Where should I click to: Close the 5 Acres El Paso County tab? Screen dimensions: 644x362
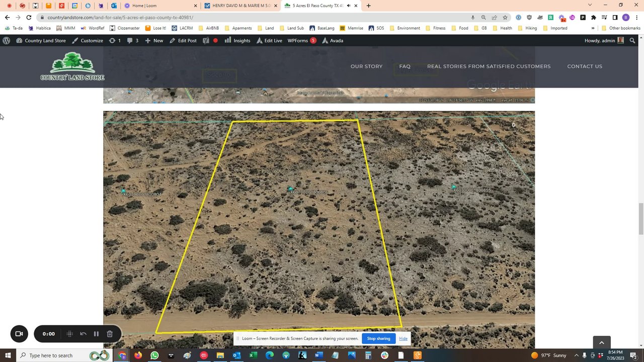pyautogui.click(x=356, y=6)
